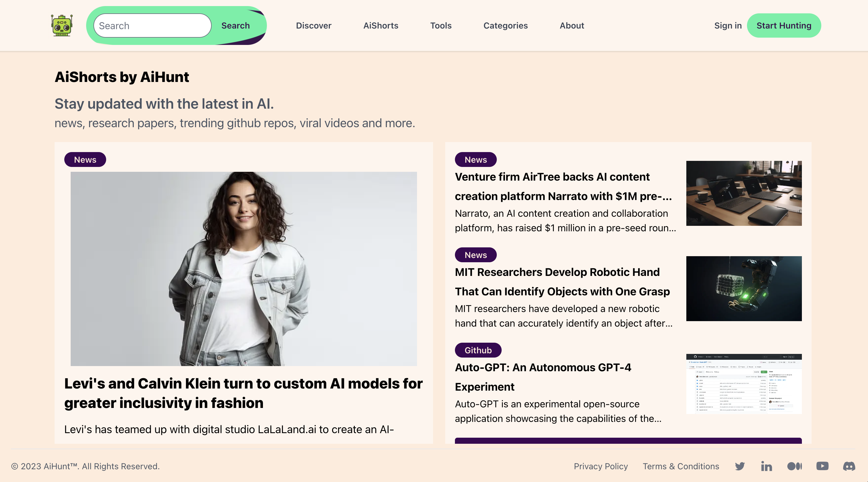The height and width of the screenshot is (482, 868).
Task: Open the About page
Action: pyautogui.click(x=571, y=25)
